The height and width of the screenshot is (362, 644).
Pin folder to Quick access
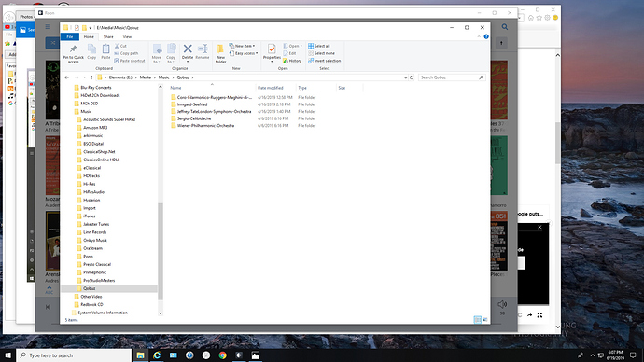coord(73,53)
